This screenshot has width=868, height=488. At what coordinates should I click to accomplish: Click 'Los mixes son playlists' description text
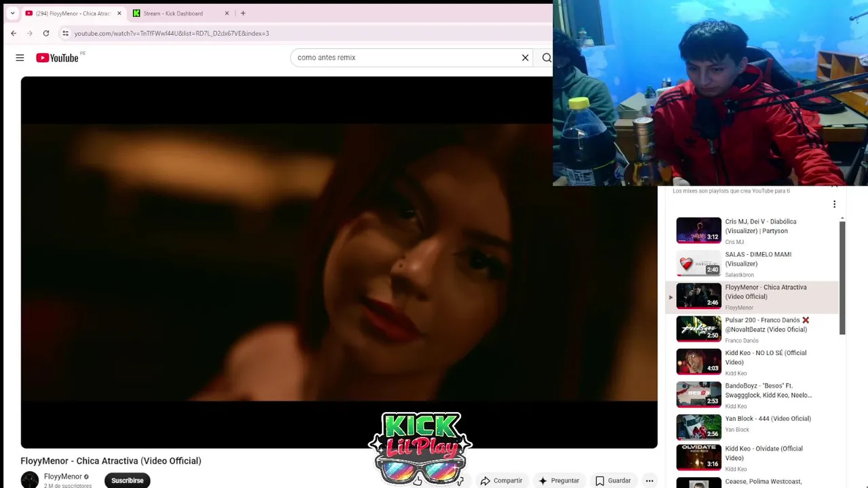pos(731,191)
